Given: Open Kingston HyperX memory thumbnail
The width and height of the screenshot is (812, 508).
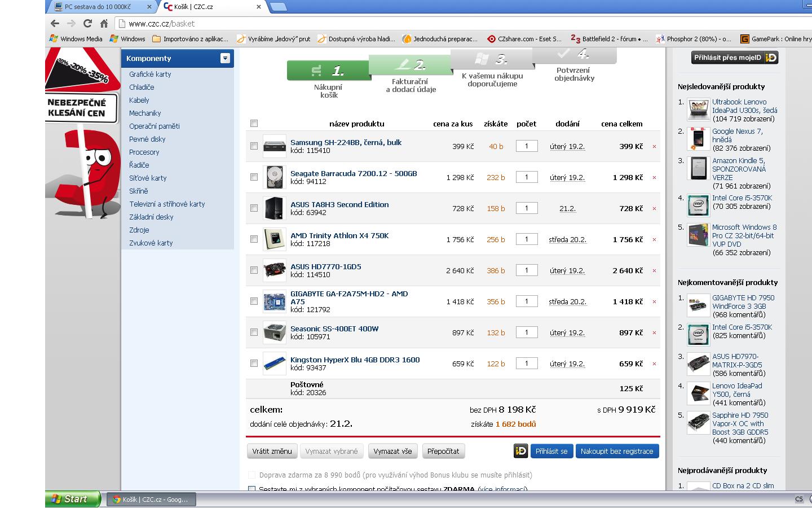Looking at the screenshot, I should point(275,364).
